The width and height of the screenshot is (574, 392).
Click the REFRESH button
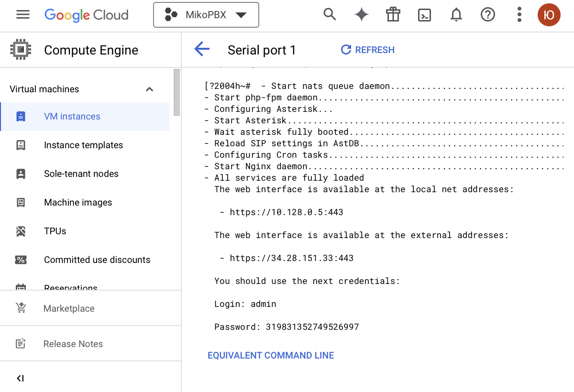(367, 50)
